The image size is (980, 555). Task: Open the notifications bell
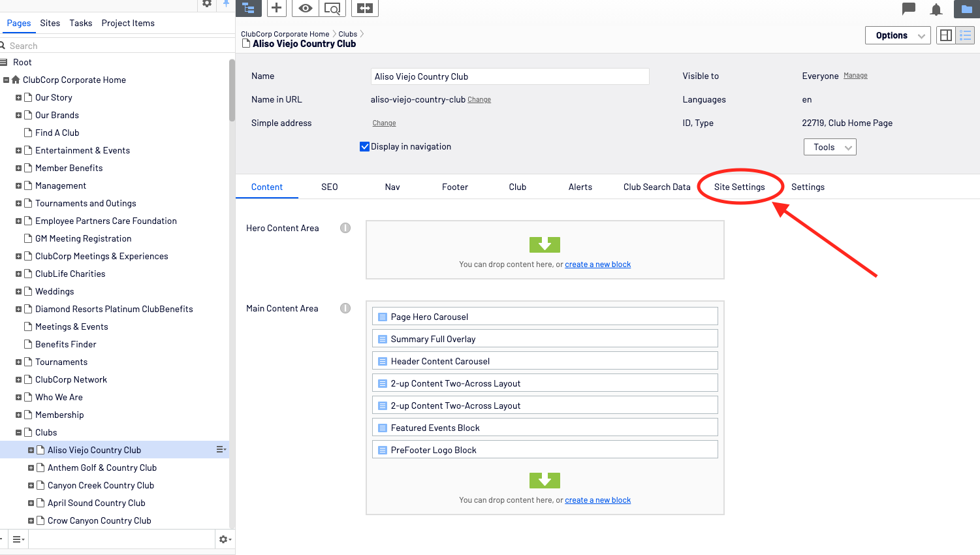pos(936,9)
